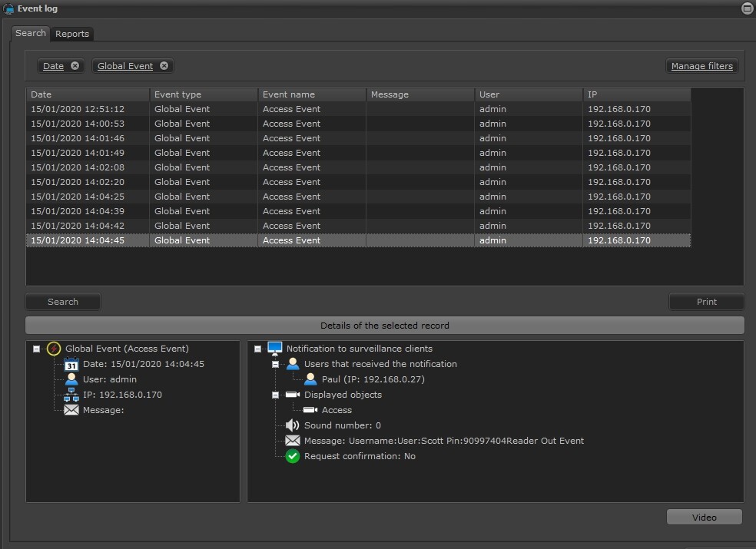Open Manage filters
Viewport: 756px width, 549px height.
point(701,66)
